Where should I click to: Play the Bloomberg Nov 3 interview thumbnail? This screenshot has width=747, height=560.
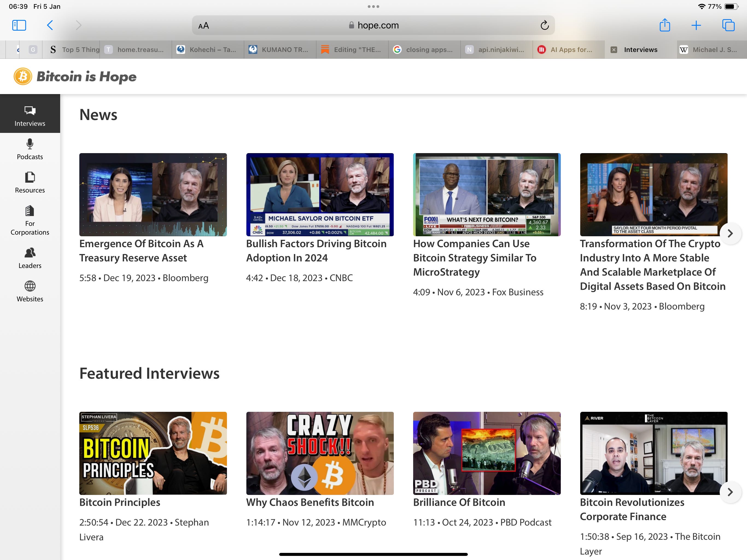point(653,194)
